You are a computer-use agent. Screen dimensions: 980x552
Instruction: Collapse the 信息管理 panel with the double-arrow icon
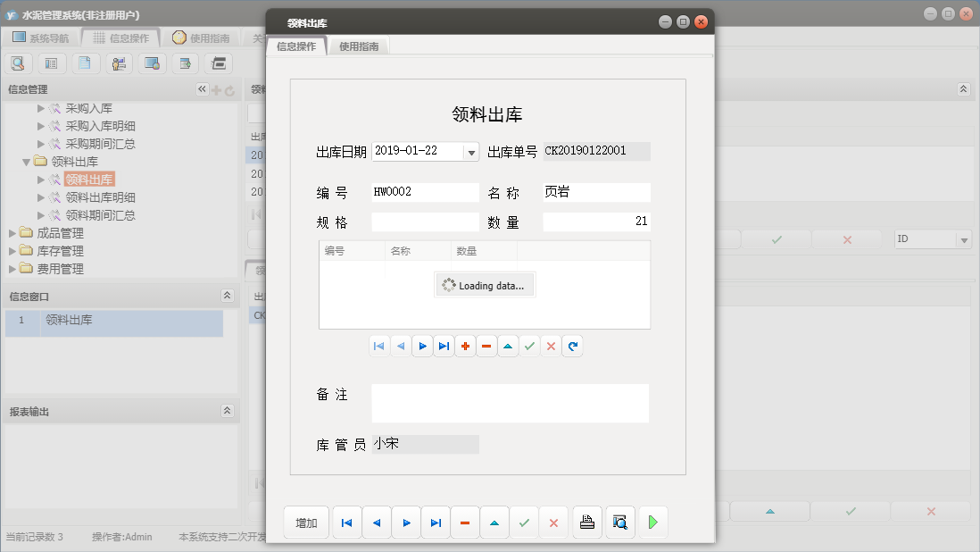click(202, 89)
